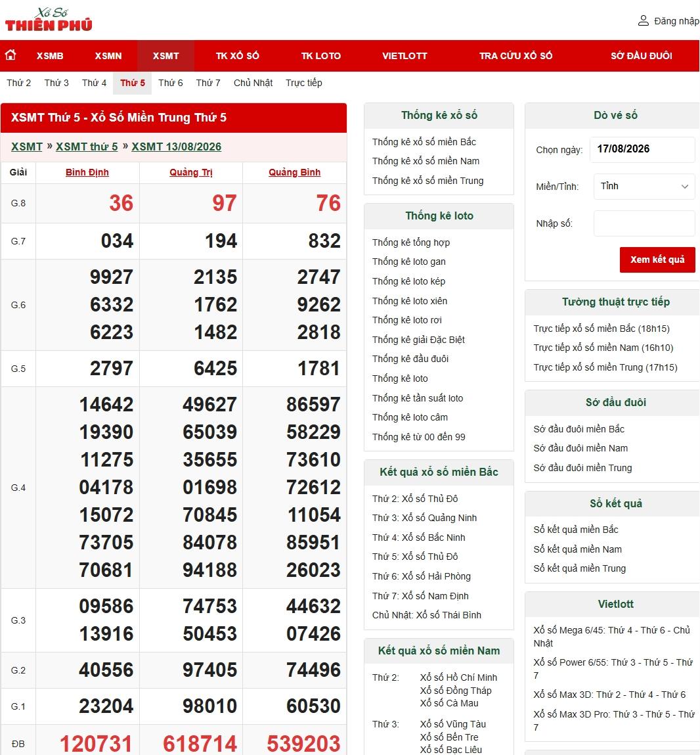The height and width of the screenshot is (755, 700).
Task: Click Bình Định special prize 120731
Action: click(96, 743)
